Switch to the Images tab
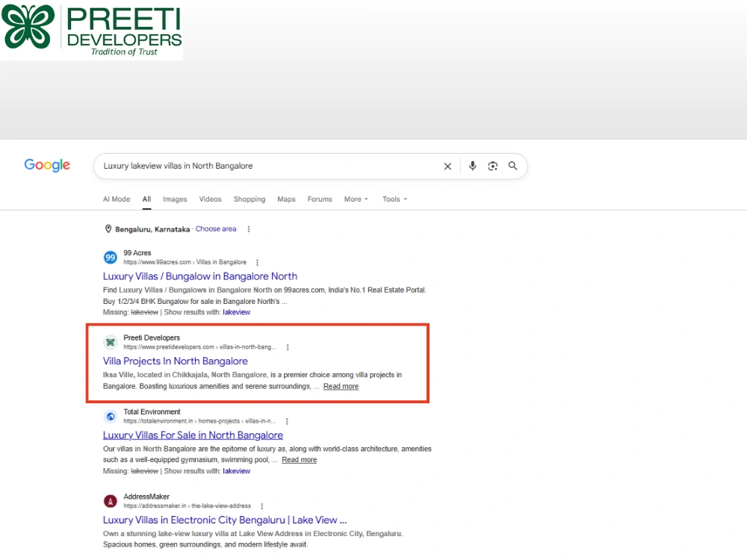The width and height of the screenshot is (747, 560). coord(175,199)
